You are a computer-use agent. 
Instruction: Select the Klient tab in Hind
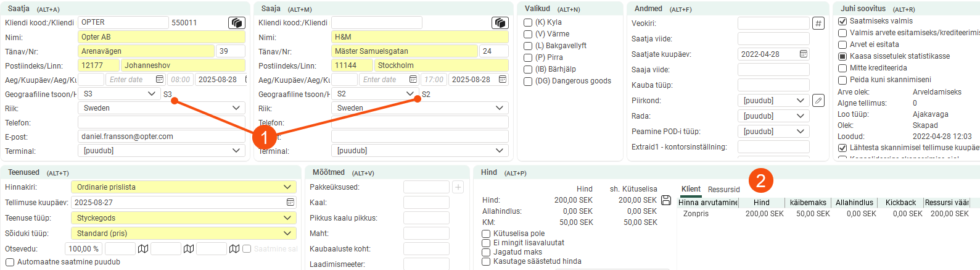click(x=691, y=189)
